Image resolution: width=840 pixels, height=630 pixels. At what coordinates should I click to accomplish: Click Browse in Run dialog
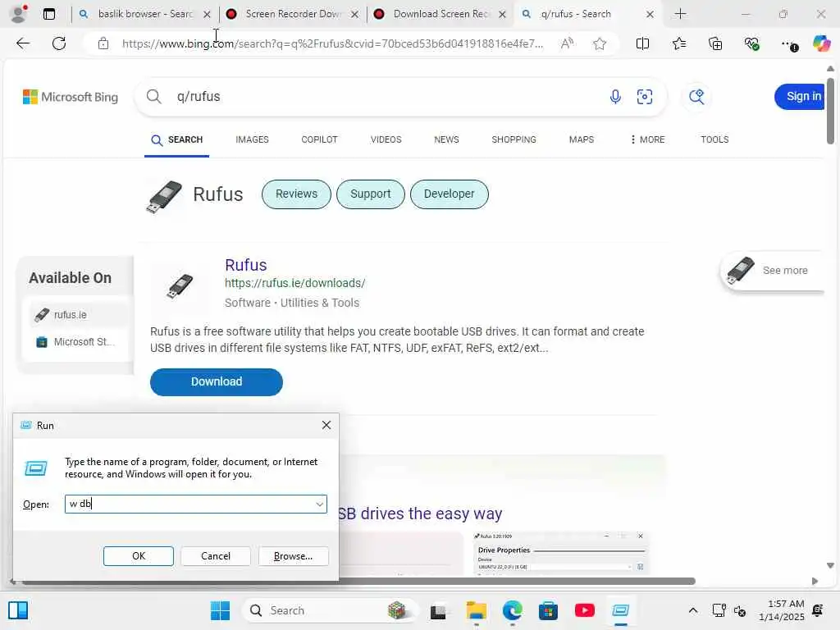[293, 556]
